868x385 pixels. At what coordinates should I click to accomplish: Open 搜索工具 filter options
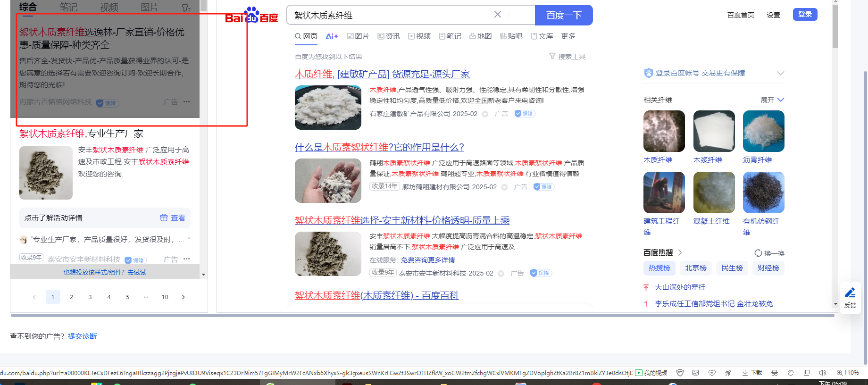(568, 57)
